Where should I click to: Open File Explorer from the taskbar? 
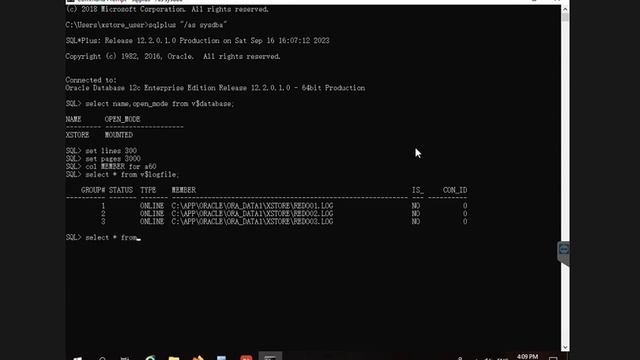pyautogui.click(x=174, y=357)
